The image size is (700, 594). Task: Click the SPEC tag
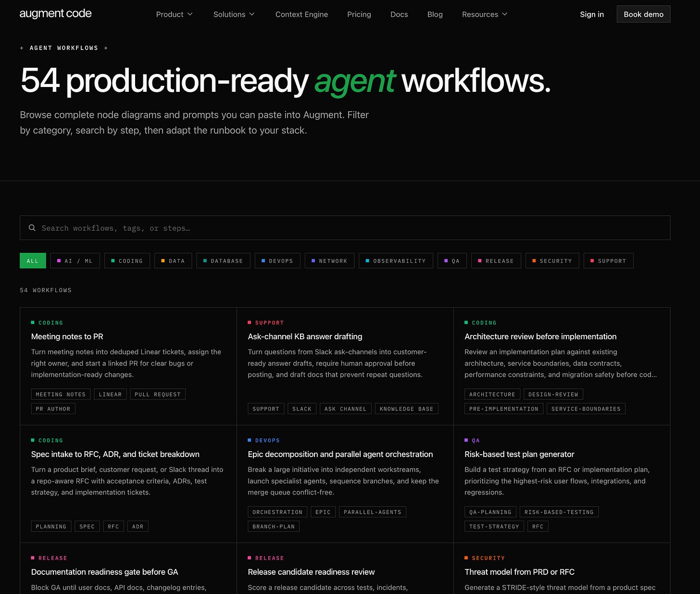(x=87, y=527)
